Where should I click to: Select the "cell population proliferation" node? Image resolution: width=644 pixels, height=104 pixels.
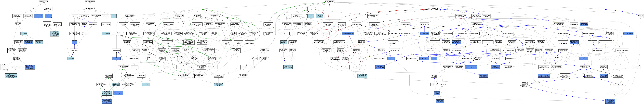point(319,16)
